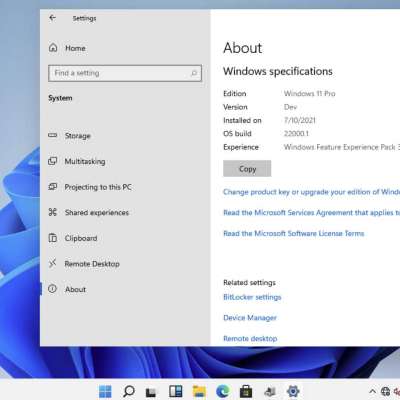The height and width of the screenshot is (400, 400).
Task: Click the Settings window title
Action: click(x=84, y=18)
